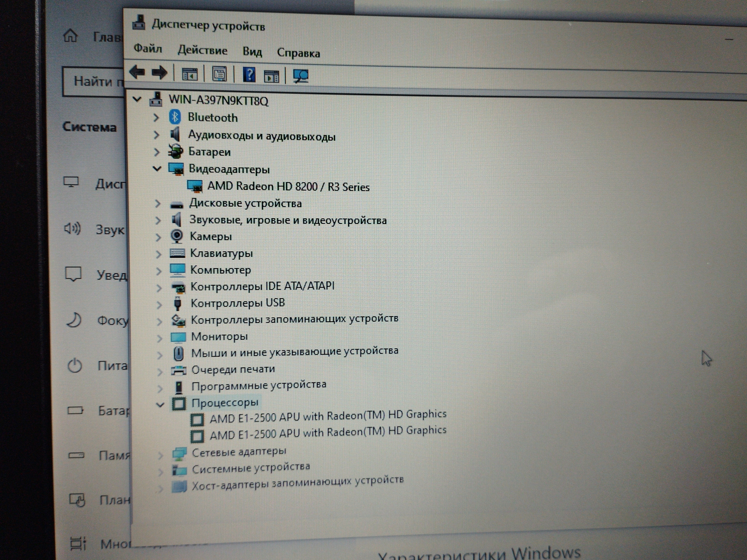The height and width of the screenshot is (560, 747).
Task: Expand the Мониторы node
Action: pyautogui.click(x=159, y=338)
